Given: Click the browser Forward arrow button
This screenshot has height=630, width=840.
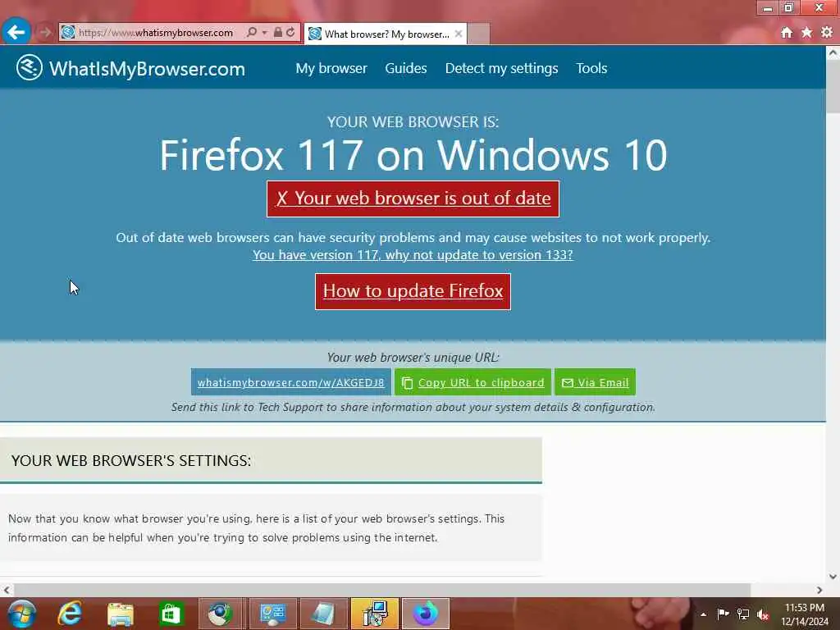Looking at the screenshot, I should [45, 32].
